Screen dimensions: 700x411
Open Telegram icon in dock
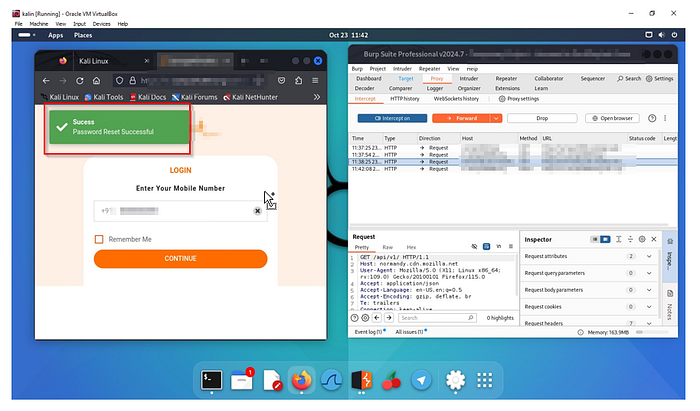[421, 380]
